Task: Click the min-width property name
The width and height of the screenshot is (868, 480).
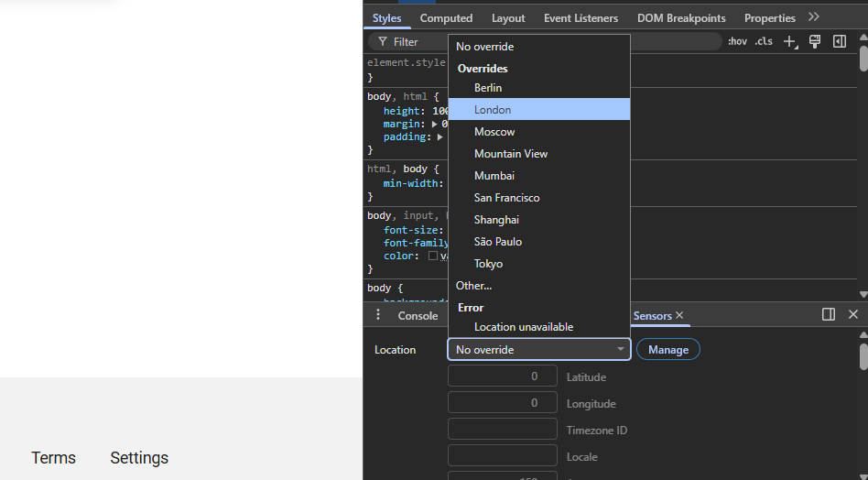Action: (x=411, y=183)
